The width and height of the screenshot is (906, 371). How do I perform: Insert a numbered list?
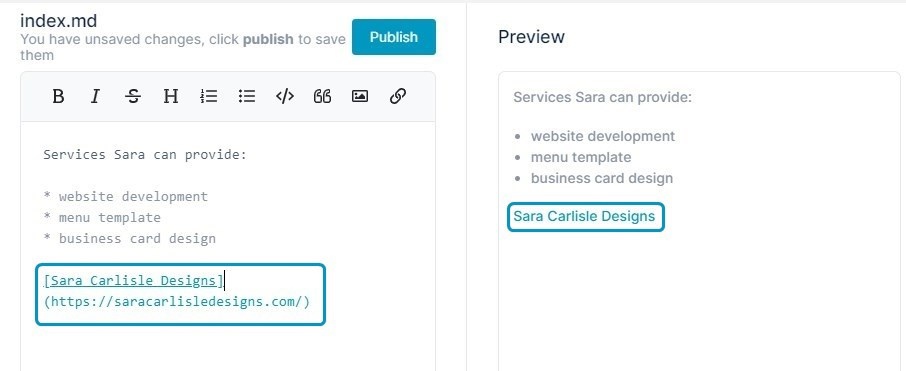(x=209, y=96)
